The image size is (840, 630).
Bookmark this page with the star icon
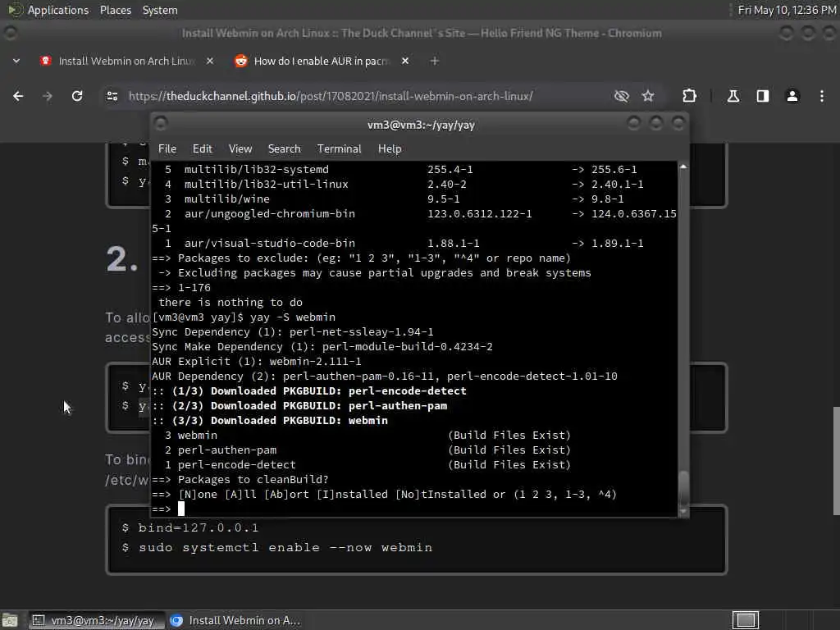tap(648, 96)
